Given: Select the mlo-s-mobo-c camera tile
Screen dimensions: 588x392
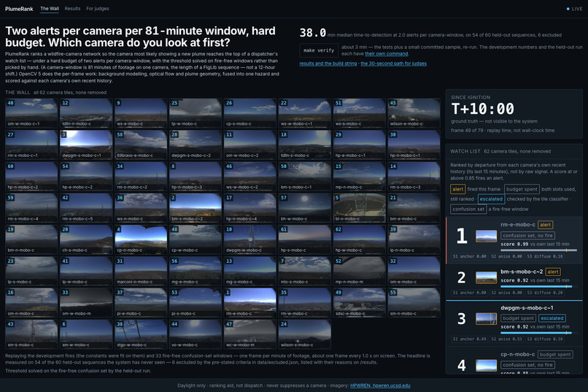Looking at the screenshot, I should tap(304, 272).
